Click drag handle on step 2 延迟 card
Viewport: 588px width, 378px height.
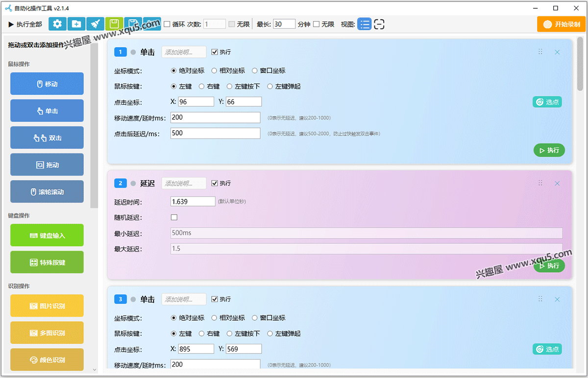(x=540, y=183)
